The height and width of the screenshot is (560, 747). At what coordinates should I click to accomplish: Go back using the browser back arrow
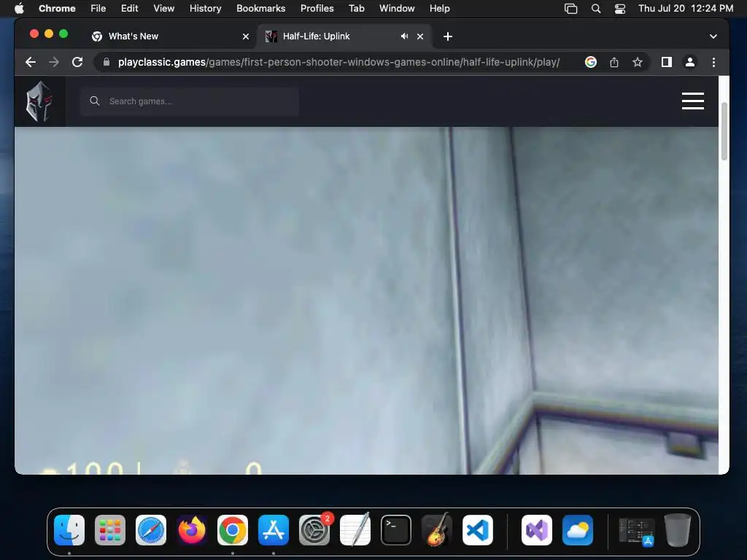(31, 62)
